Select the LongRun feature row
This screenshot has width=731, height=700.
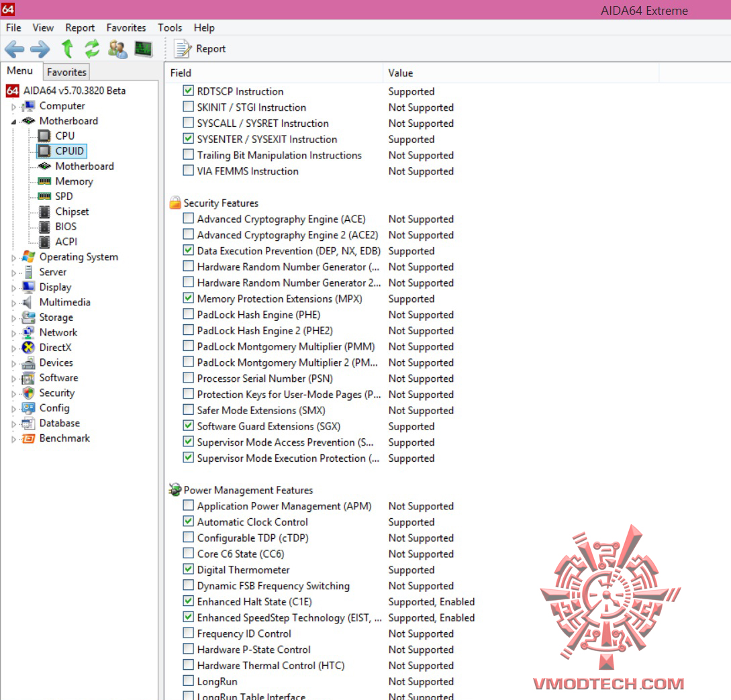tap(317, 681)
